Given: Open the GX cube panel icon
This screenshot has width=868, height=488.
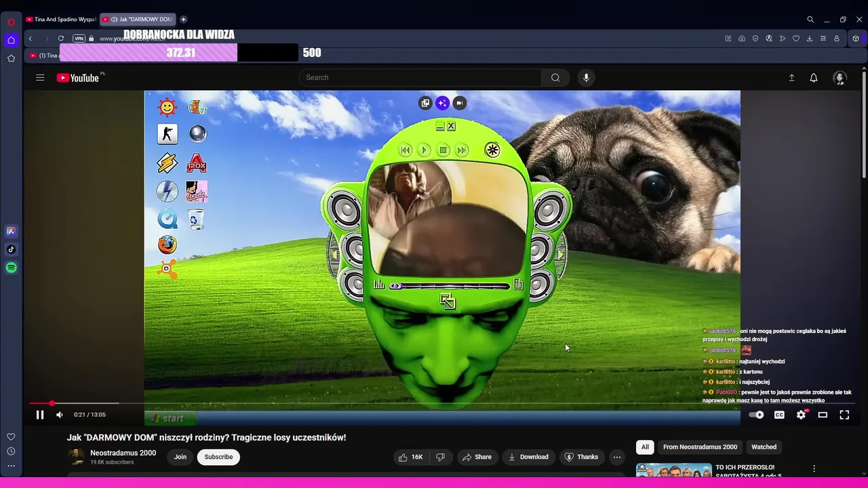Looking at the screenshot, I should point(856,39).
